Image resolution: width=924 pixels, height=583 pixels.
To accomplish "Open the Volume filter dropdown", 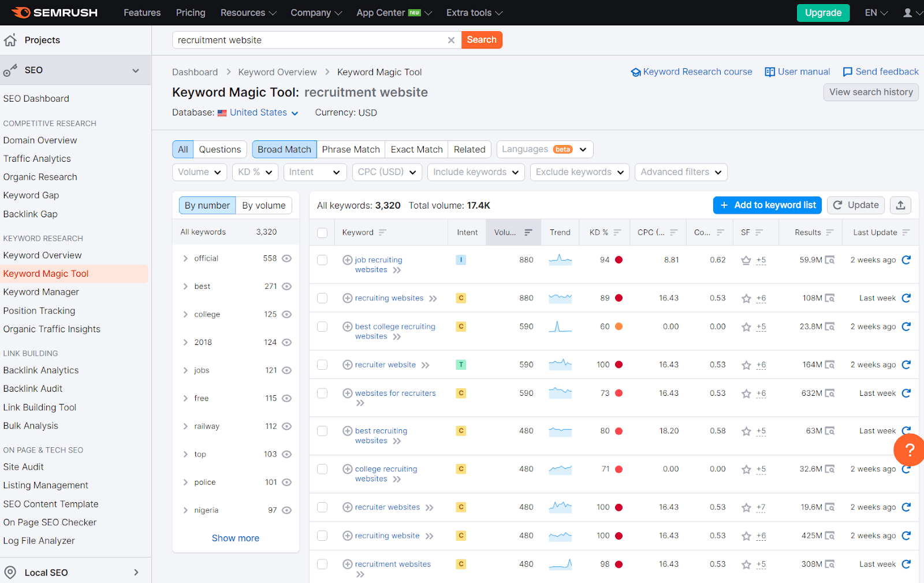I will click(199, 172).
